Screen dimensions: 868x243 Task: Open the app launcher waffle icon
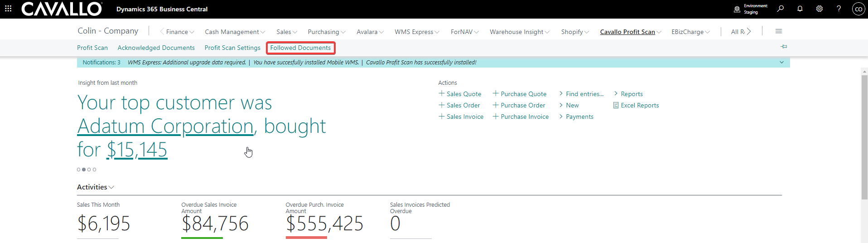pos(8,9)
